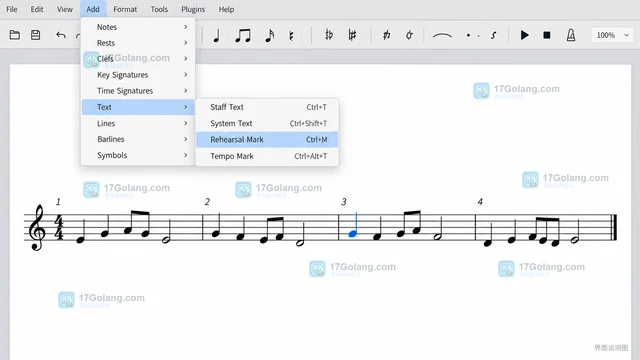
Task: Start playback with the Play button
Action: pyautogui.click(x=524, y=35)
